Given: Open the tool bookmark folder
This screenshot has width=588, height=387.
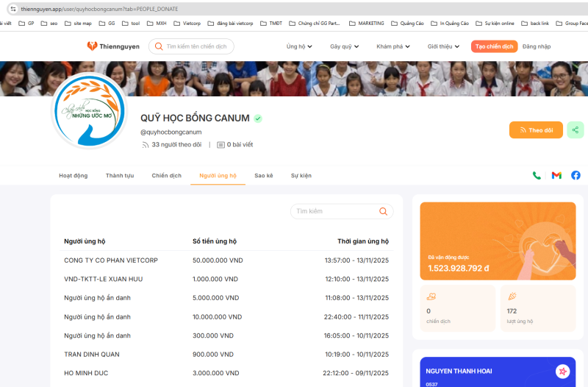Looking at the screenshot, I should [x=131, y=24].
